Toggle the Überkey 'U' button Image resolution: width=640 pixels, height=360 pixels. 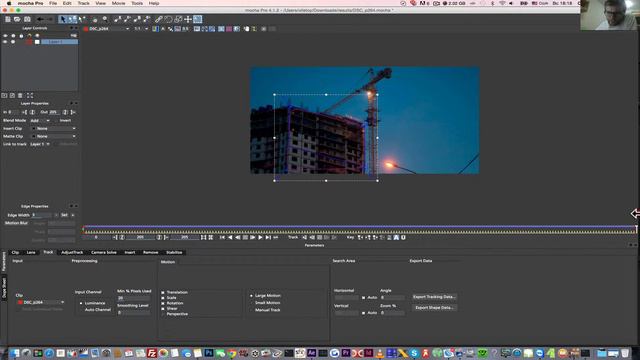pos(403,237)
